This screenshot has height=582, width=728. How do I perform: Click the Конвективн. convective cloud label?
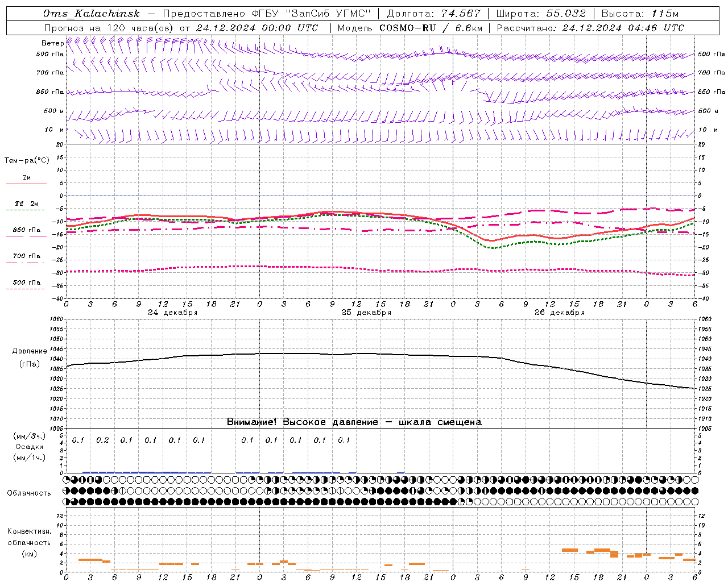[x=30, y=531]
